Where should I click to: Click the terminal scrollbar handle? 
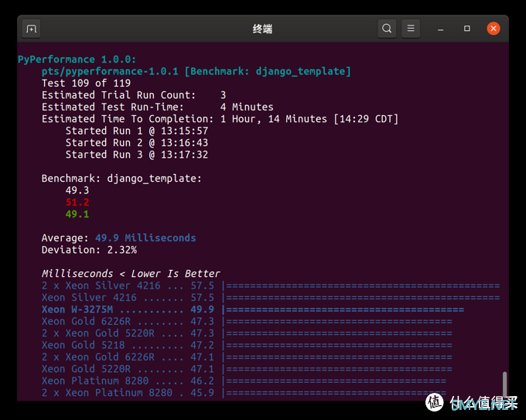point(504,384)
